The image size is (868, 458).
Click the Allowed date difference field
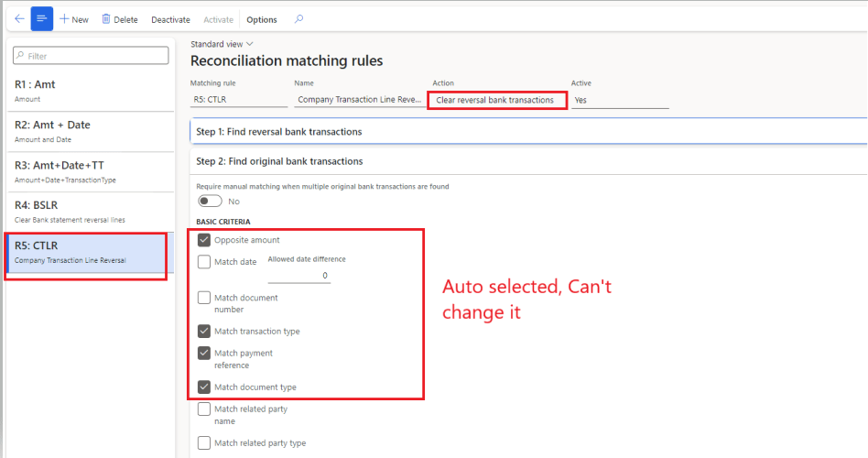tap(298, 276)
